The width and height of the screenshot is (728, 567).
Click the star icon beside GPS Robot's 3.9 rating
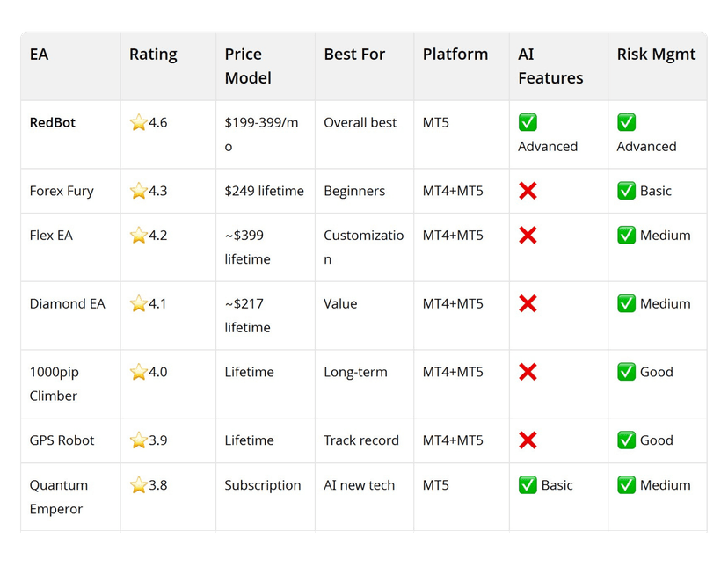(138, 440)
